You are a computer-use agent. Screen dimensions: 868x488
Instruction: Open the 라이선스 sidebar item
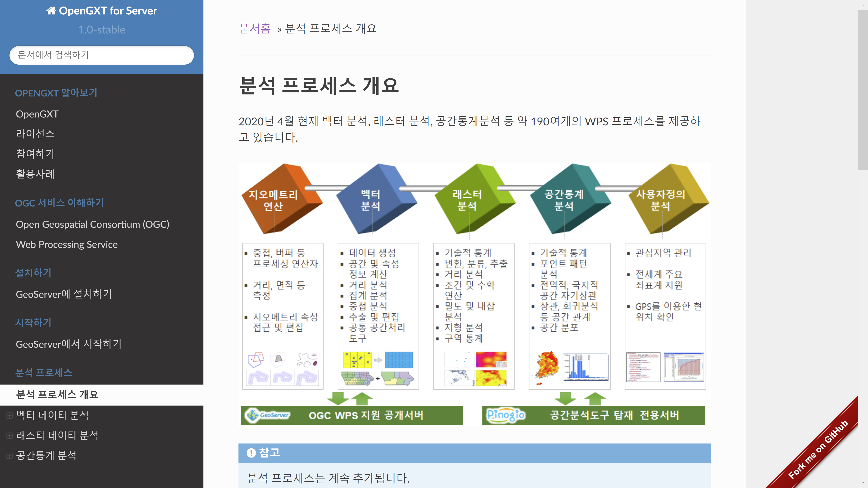(35, 134)
